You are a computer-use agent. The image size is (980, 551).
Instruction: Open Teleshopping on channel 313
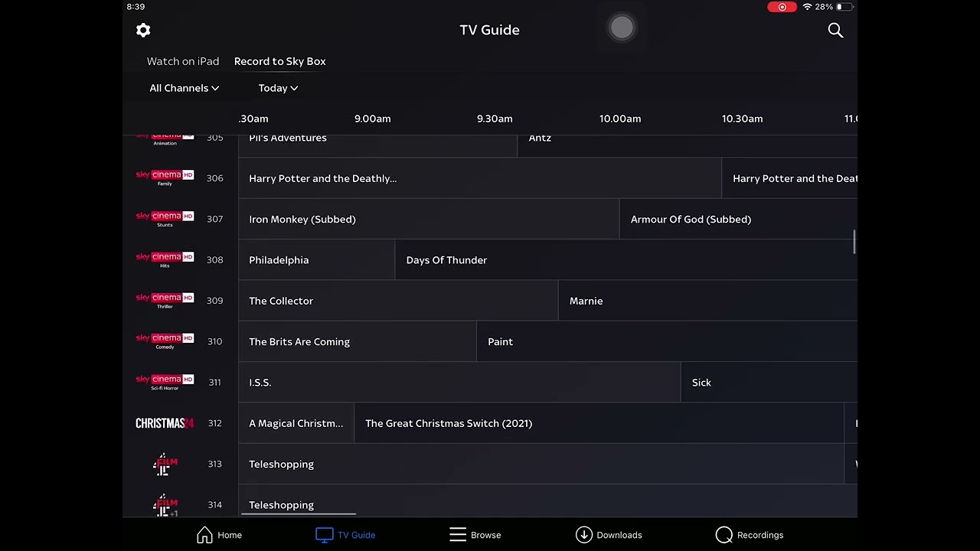tap(541, 464)
